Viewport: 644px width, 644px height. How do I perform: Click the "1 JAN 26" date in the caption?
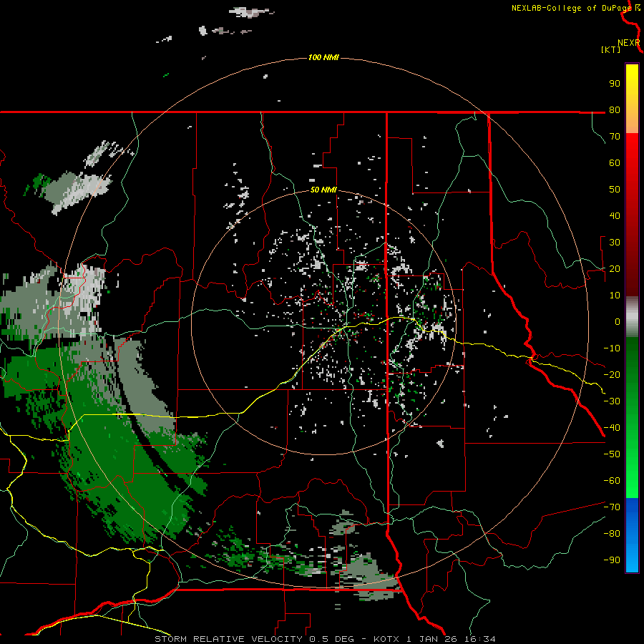tap(432, 639)
